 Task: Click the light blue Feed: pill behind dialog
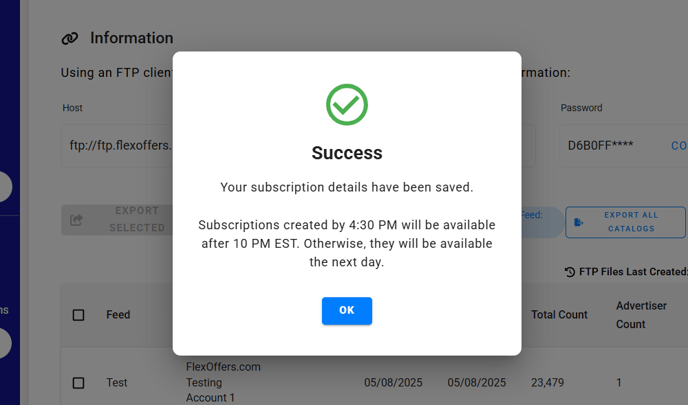click(x=542, y=222)
